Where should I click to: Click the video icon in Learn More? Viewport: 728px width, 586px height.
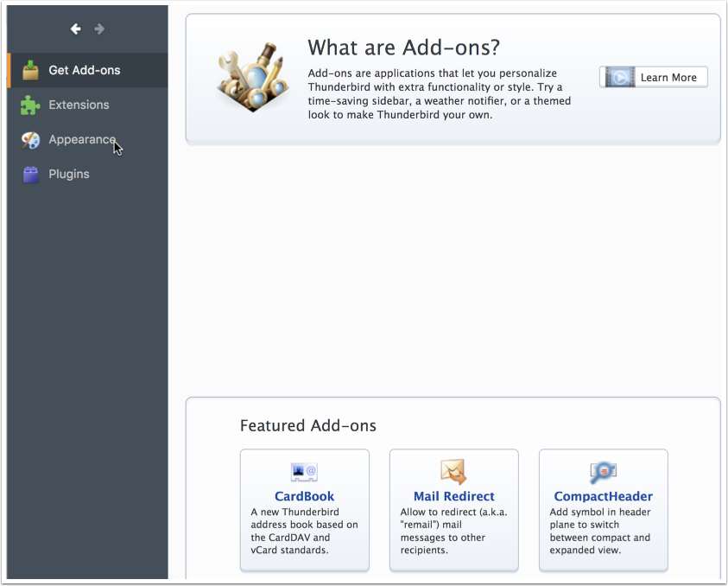620,77
